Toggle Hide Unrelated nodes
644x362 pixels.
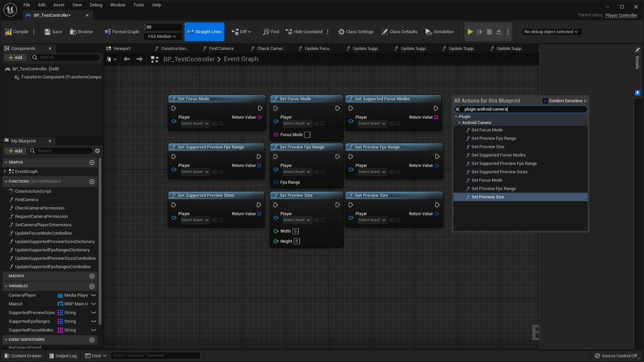(304, 32)
